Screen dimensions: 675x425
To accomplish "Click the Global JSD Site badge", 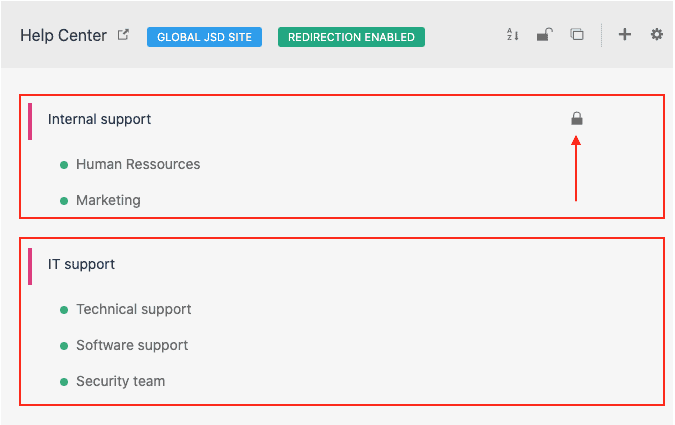I will pyautogui.click(x=204, y=37).
